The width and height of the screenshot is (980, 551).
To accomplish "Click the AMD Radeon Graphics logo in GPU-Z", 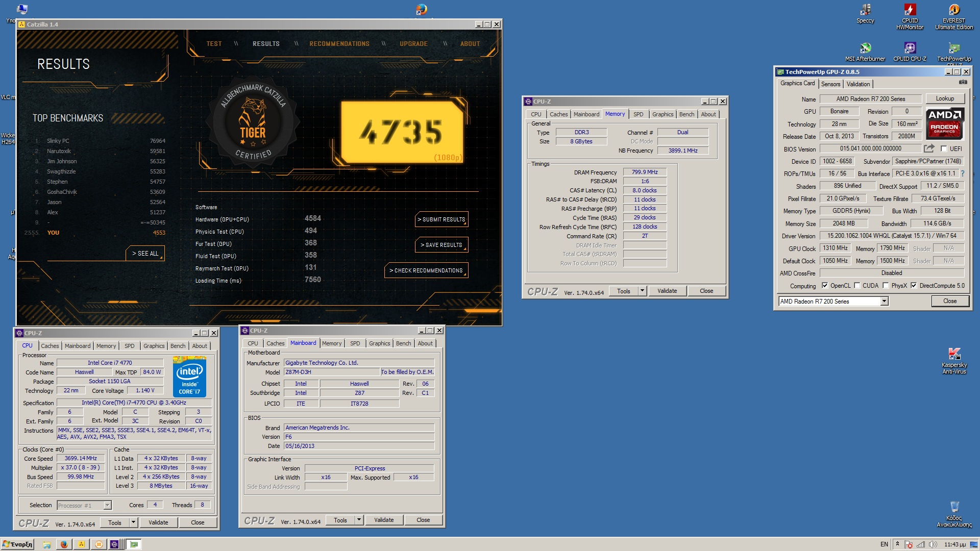I will click(x=944, y=124).
